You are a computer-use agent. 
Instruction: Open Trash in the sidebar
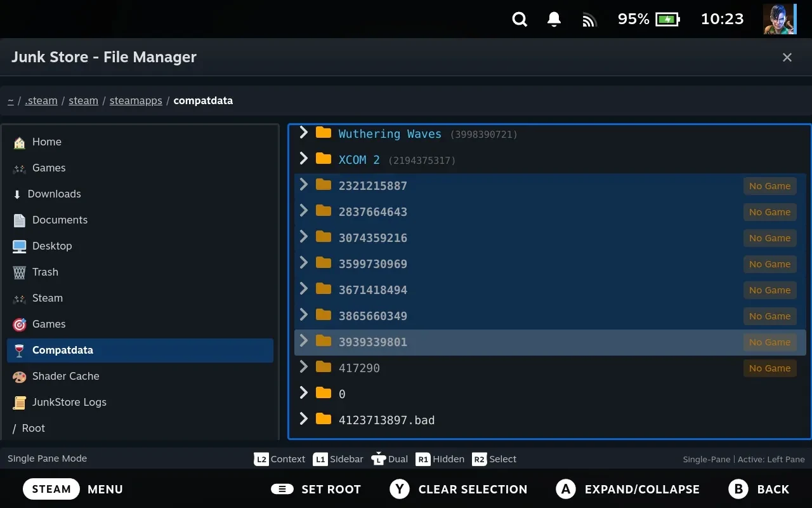click(x=140, y=272)
